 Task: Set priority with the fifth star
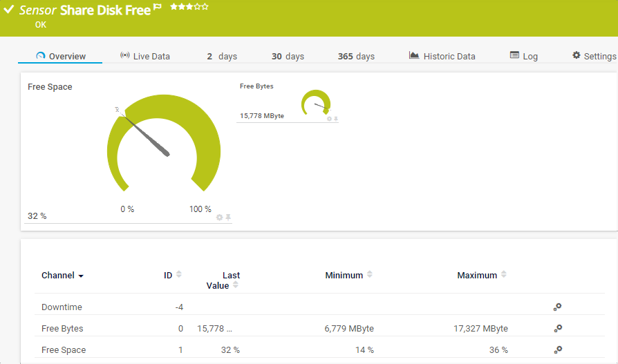point(205,7)
